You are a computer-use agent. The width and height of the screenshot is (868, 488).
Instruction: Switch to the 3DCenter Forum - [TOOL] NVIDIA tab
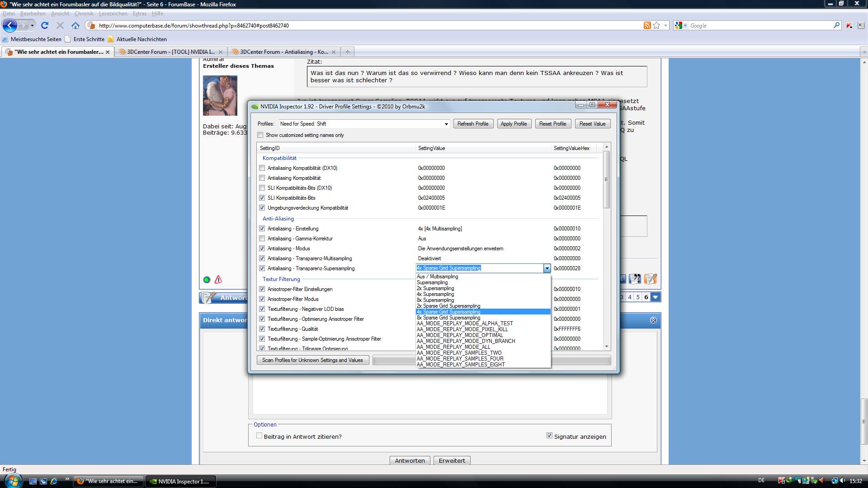tap(170, 52)
